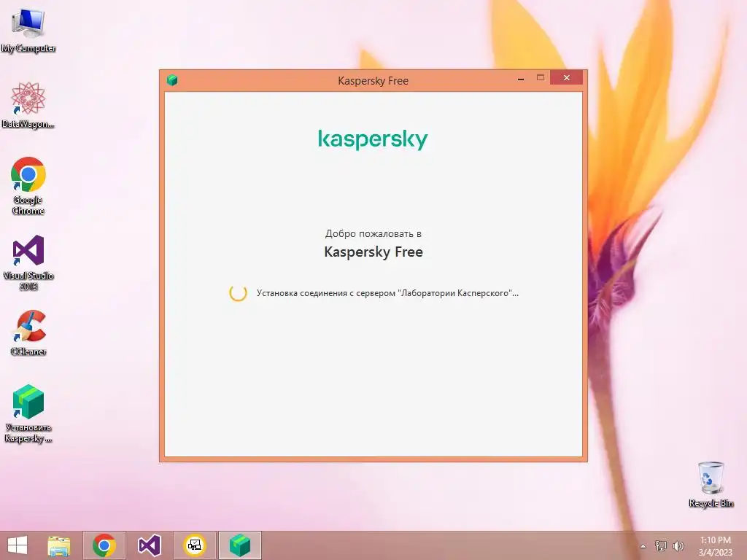
Task: Open the Windows Start button
Action: pyautogui.click(x=18, y=545)
